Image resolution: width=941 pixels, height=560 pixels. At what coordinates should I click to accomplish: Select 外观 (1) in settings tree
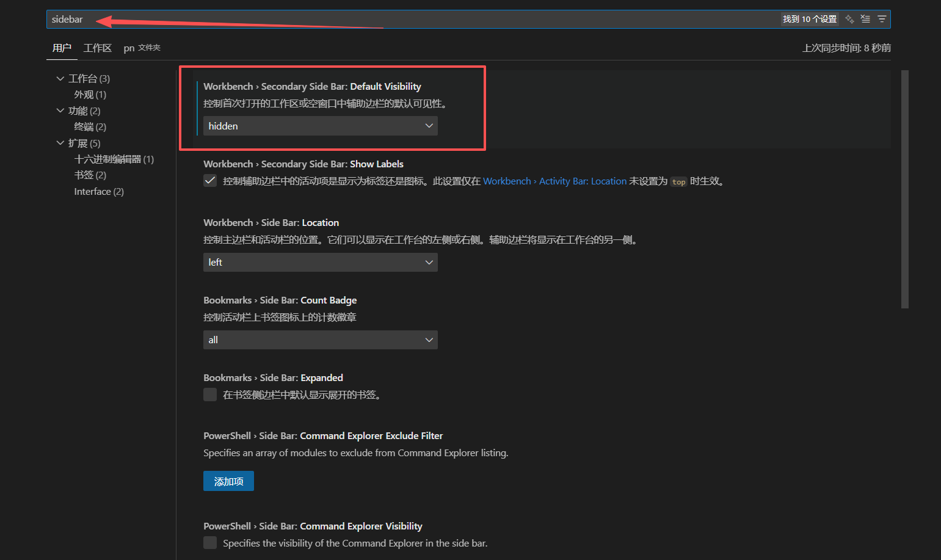[90, 95]
